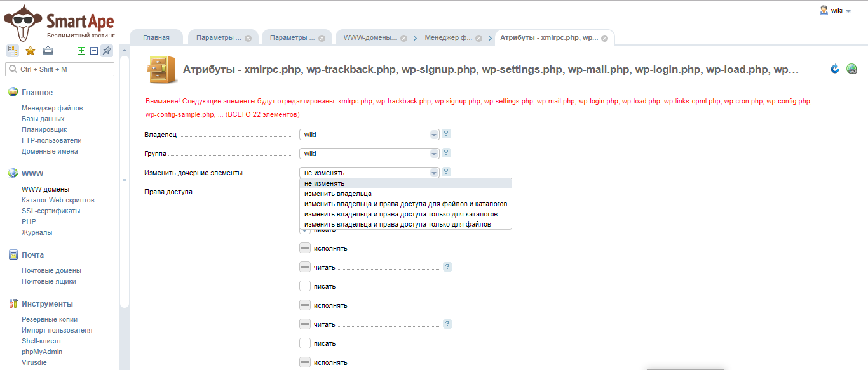Image resolution: width=868 pixels, height=370 pixels.
Task: Open the Владелец dropdown
Action: pos(369,135)
